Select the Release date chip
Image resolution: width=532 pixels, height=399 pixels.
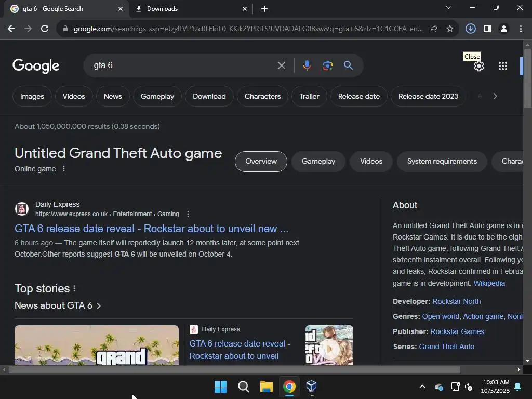[358, 96]
